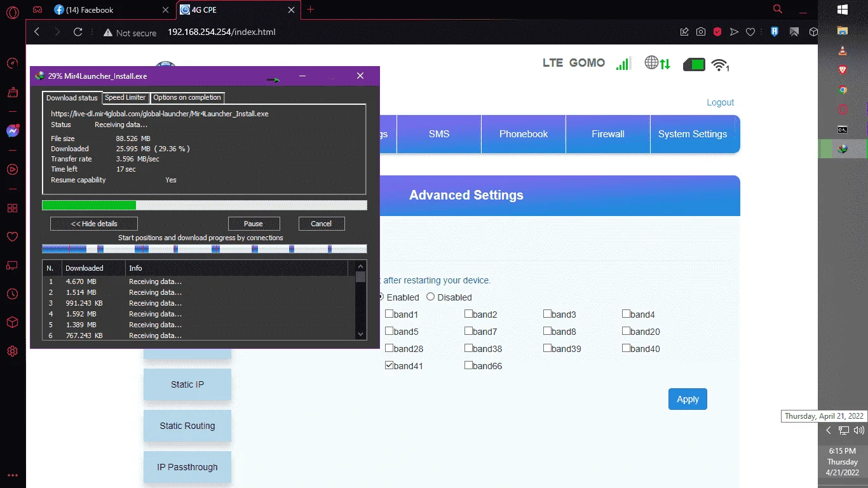Enable the band7 checkbox
This screenshot has width=868, height=488.
(x=468, y=331)
